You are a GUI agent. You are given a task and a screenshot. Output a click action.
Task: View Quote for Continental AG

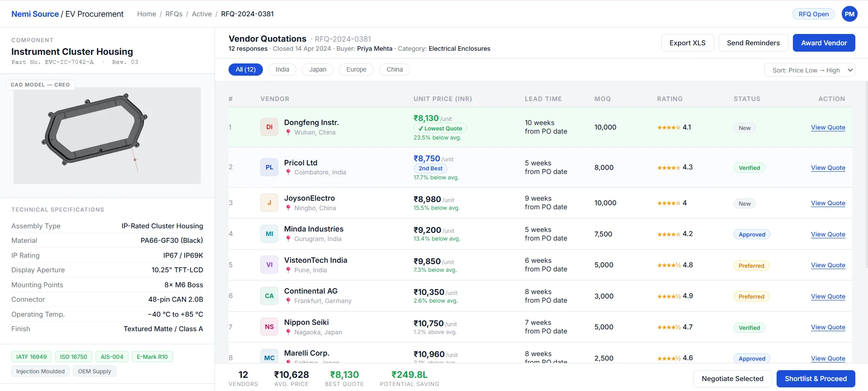pyautogui.click(x=828, y=296)
